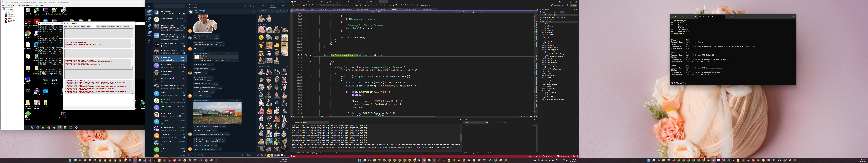The height and width of the screenshot is (163, 868).
Task: Click Pinned message banner in Telegram
Action: (x=202, y=11)
